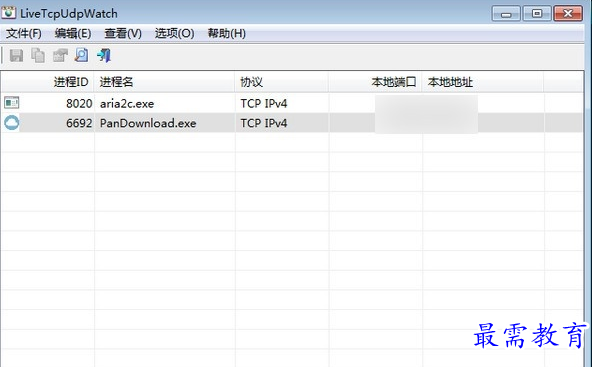
Task: Click the PanDownload.exe cloud icon
Action: pos(11,123)
